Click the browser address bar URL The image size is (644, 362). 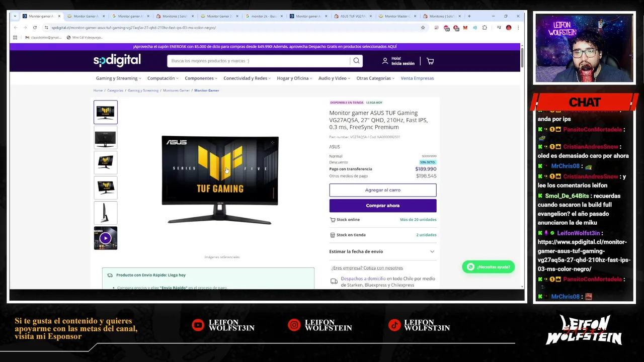(133, 28)
